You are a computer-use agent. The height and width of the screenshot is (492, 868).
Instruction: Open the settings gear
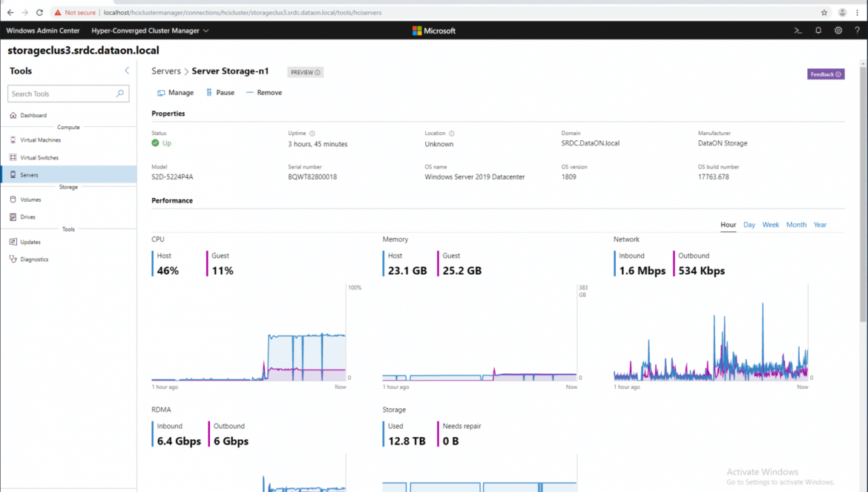pyautogui.click(x=838, y=30)
